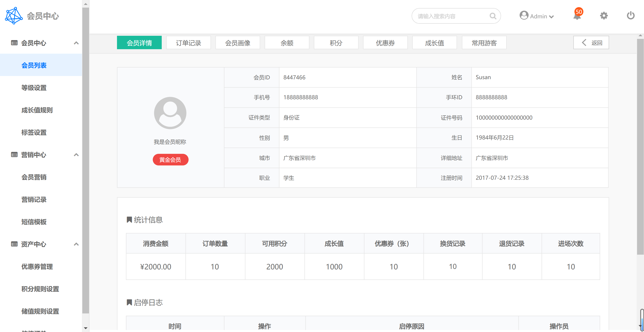
Task: Click bookmark icon beside 启停日志
Action: [x=129, y=302]
